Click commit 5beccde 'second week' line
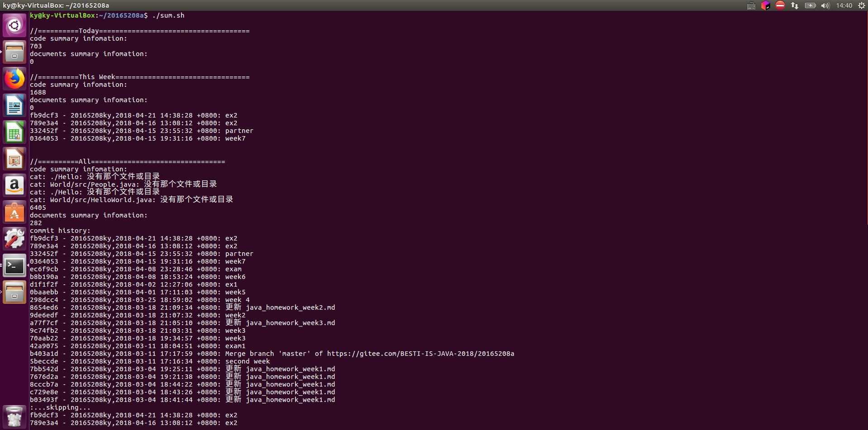Viewport: 868px width, 430px height. pos(150,361)
